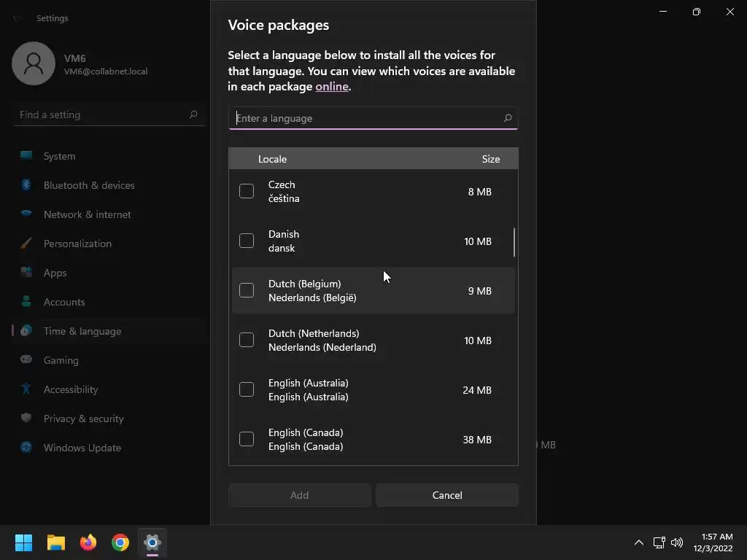Viewport: 747px width, 560px height.
Task: Click the Settings back arrow
Action: (18, 18)
